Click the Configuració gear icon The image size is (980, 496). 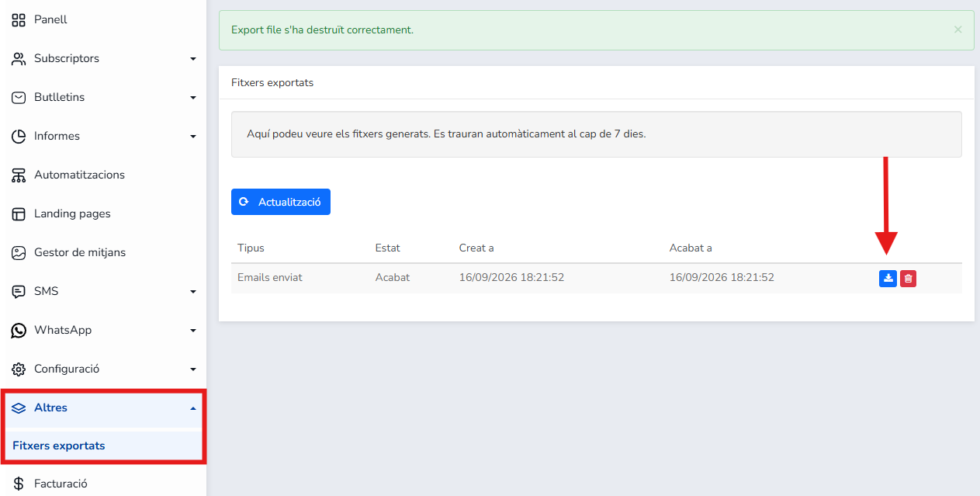[19, 369]
